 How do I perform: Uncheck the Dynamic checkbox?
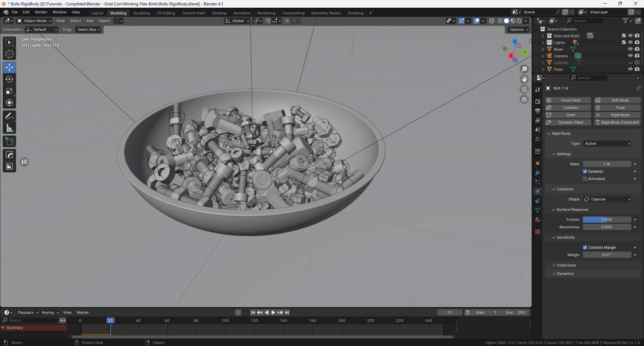(585, 171)
